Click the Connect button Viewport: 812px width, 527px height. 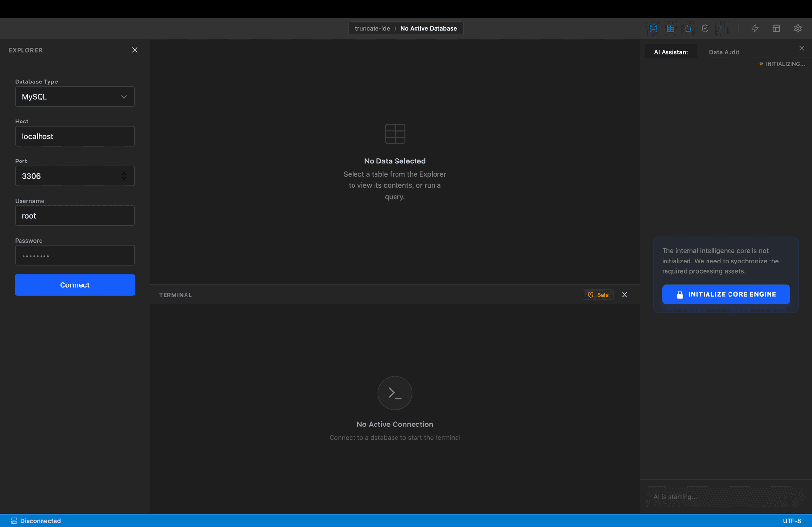coord(75,285)
